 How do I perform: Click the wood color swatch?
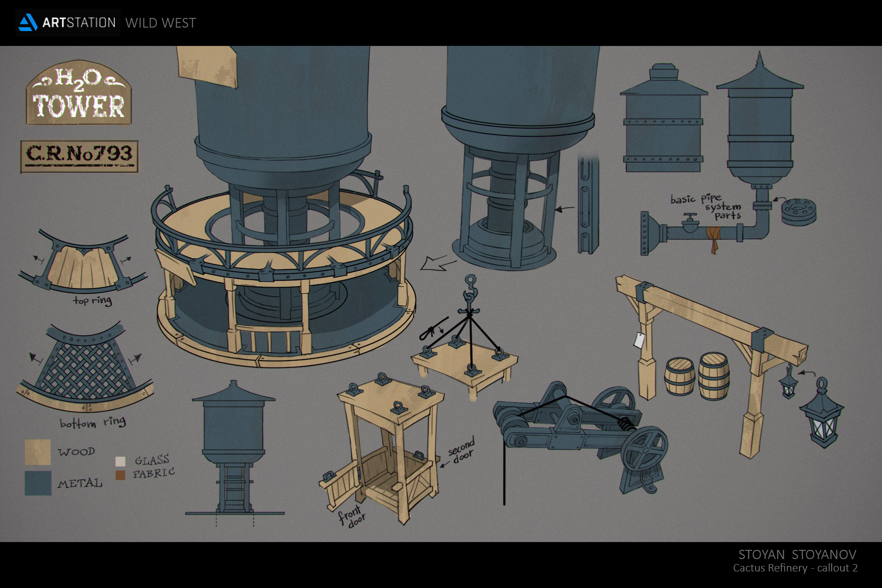[38, 452]
